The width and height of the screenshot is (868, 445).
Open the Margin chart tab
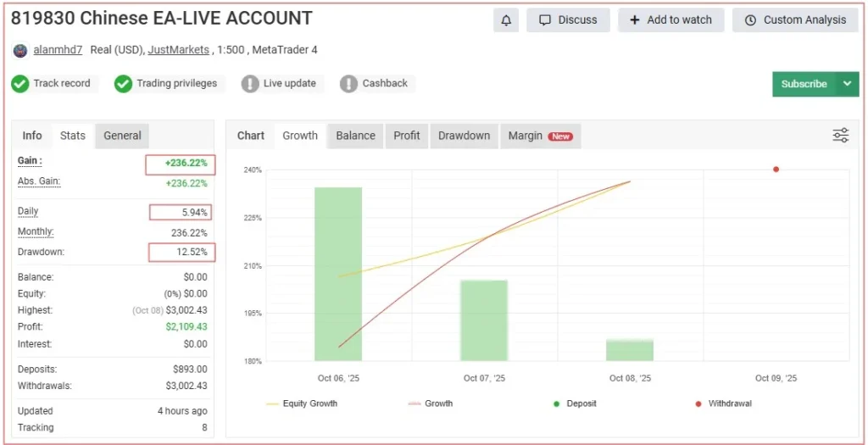(540, 136)
